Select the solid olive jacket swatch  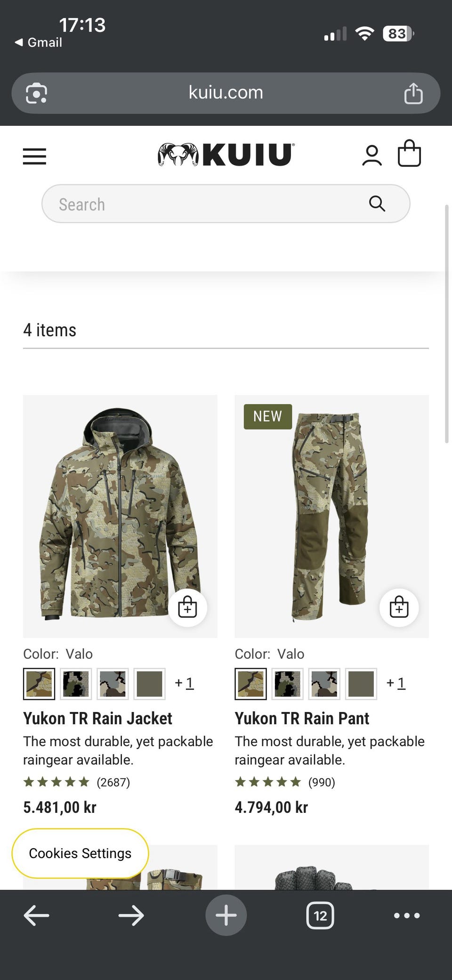click(x=149, y=684)
